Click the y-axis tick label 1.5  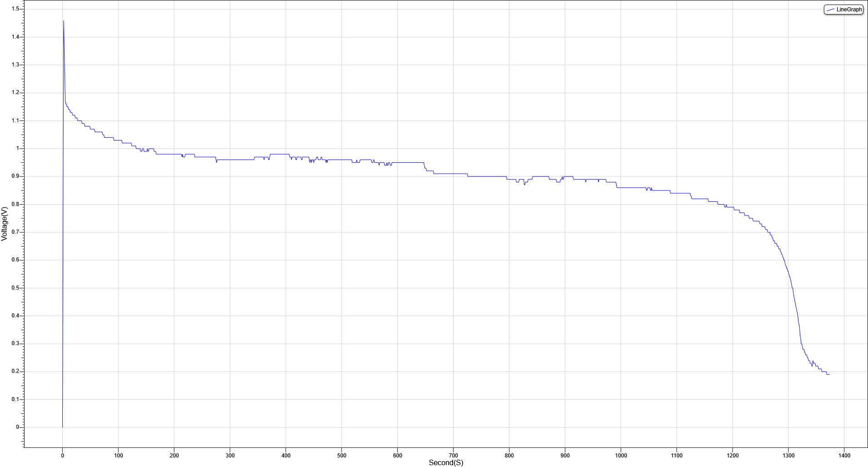tap(15, 9)
